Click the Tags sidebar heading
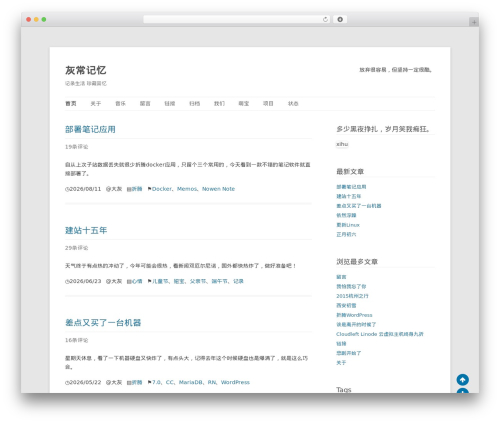Image resolution: width=500 pixels, height=423 pixels. pyautogui.click(x=344, y=389)
